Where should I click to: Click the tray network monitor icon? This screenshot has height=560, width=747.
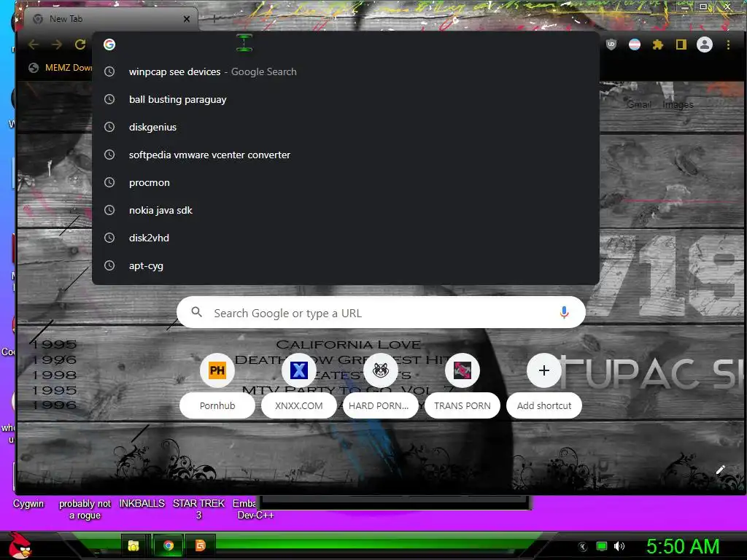(602, 546)
